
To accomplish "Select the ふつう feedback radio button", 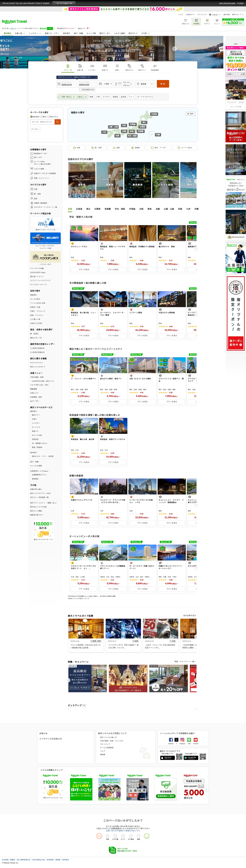I will click(x=123, y=836).
